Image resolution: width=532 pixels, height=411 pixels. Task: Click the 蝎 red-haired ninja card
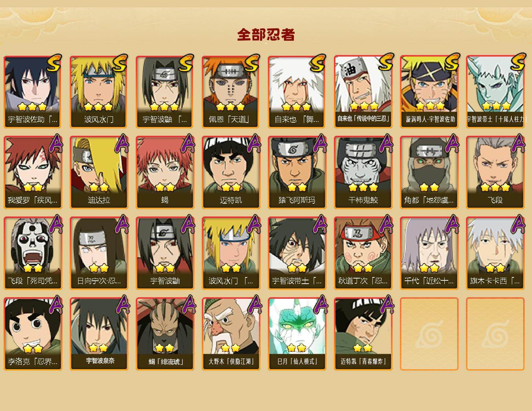(x=165, y=172)
